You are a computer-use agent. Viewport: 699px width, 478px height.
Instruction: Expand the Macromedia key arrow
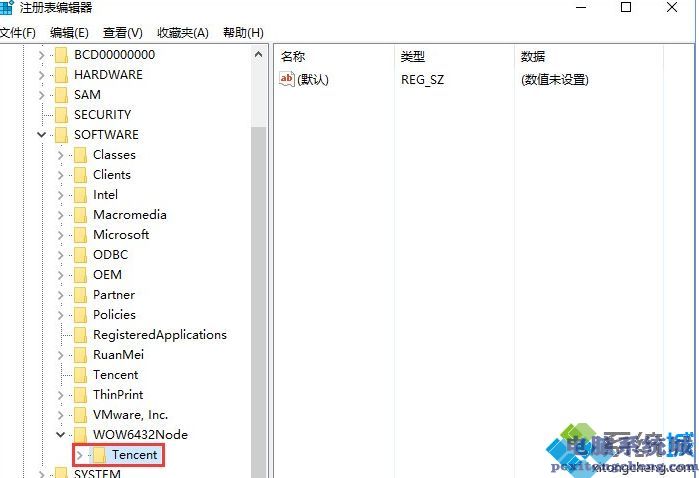click(x=61, y=215)
